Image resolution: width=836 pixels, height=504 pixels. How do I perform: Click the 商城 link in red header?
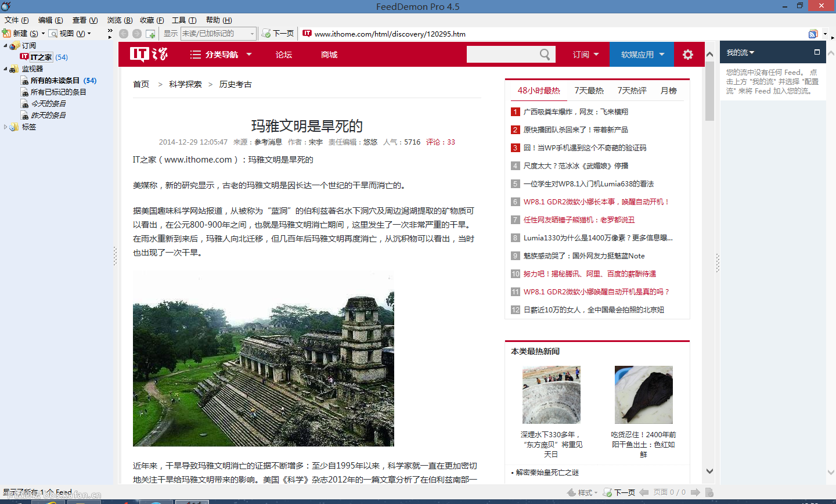tap(329, 55)
